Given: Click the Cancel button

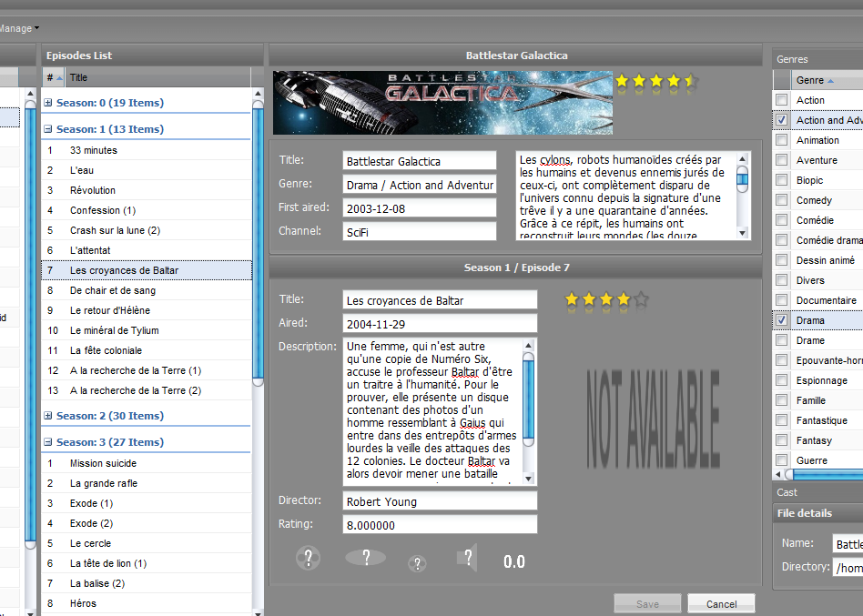Looking at the screenshot, I should tap(721, 604).
